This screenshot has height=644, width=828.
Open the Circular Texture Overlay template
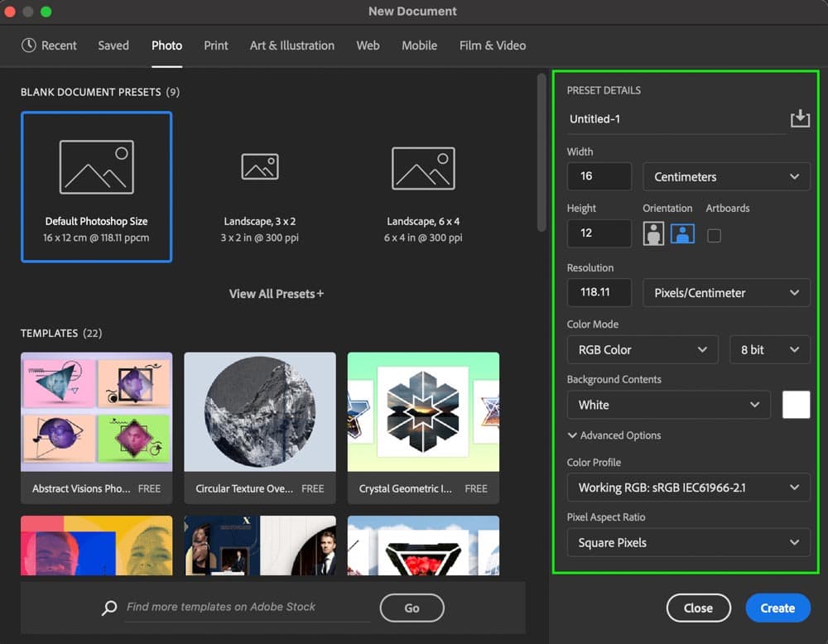point(260,428)
